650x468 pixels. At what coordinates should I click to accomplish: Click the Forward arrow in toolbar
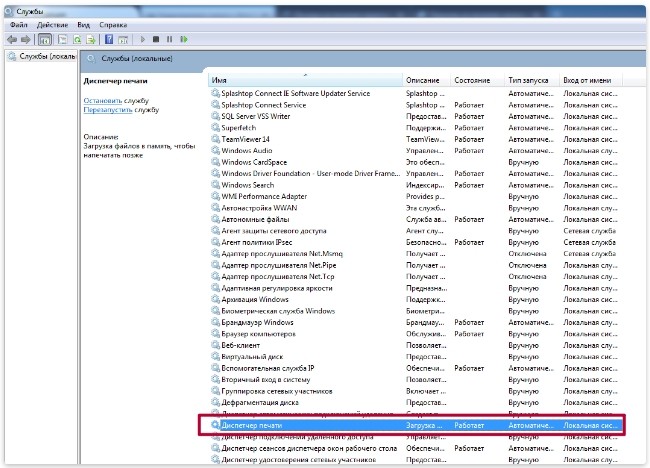coord(25,39)
